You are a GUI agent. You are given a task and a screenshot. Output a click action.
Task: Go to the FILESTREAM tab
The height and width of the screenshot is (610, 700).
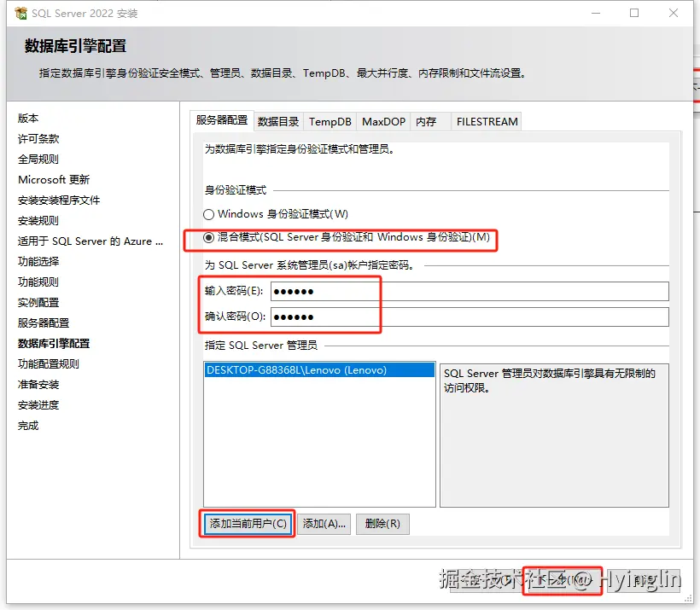pyautogui.click(x=487, y=122)
